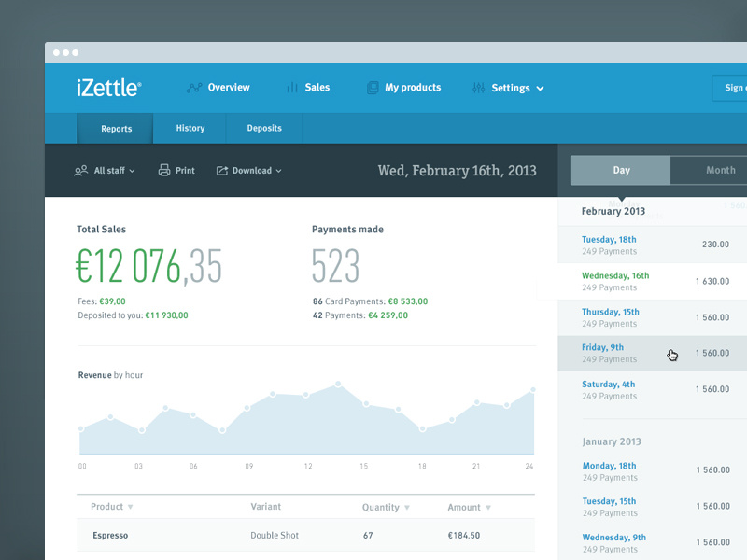
Task: Expand the Settings dropdown chevron
Action: pyautogui.click(x=540, y=89)
